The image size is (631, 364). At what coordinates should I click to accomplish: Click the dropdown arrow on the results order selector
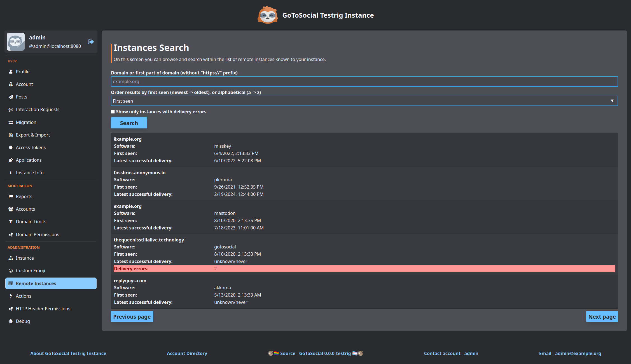click(612, 101)
